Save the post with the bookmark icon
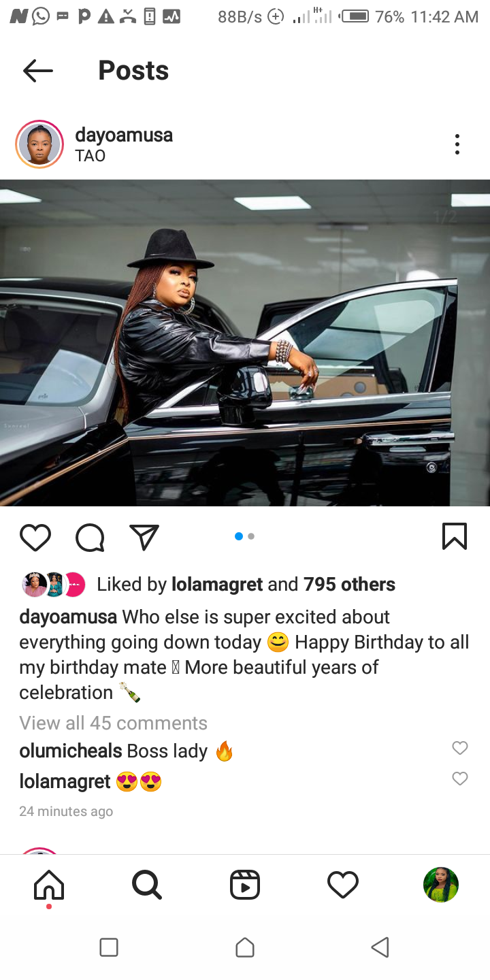 point(455,536)
